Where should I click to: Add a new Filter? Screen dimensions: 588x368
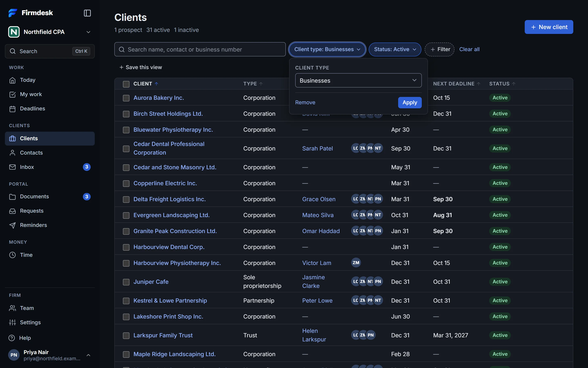click(439, 49)
